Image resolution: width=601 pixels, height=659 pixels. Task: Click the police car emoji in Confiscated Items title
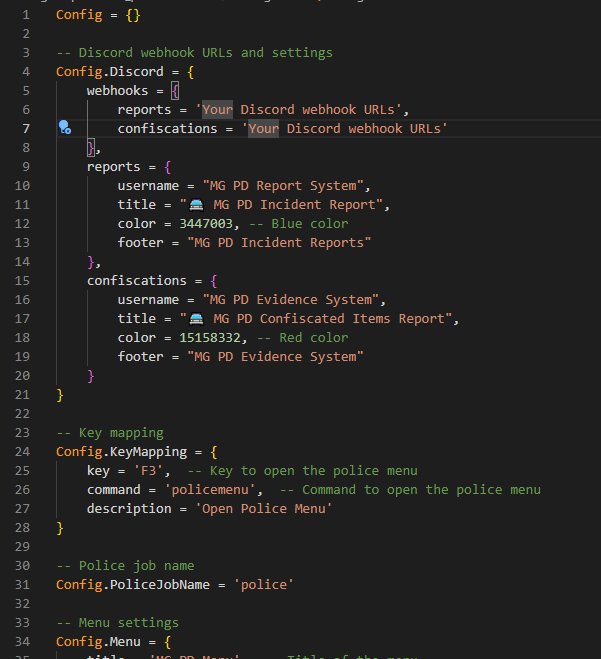tap(197, 319)
